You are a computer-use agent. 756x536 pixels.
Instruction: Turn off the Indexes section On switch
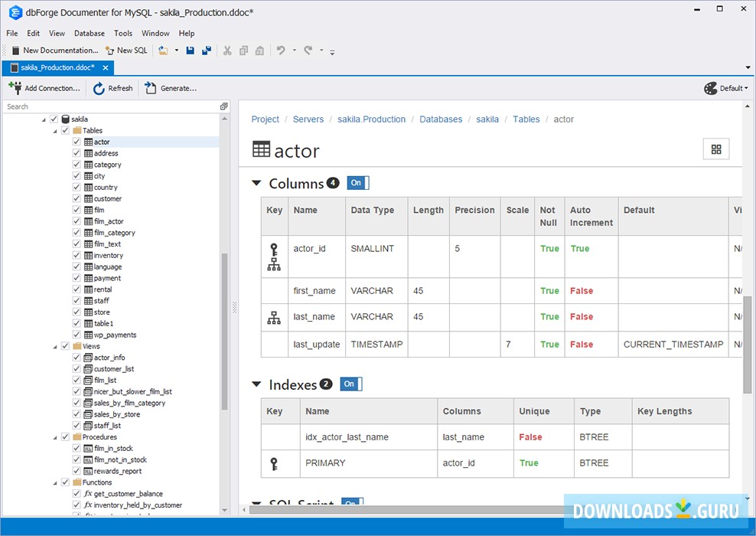351,384
